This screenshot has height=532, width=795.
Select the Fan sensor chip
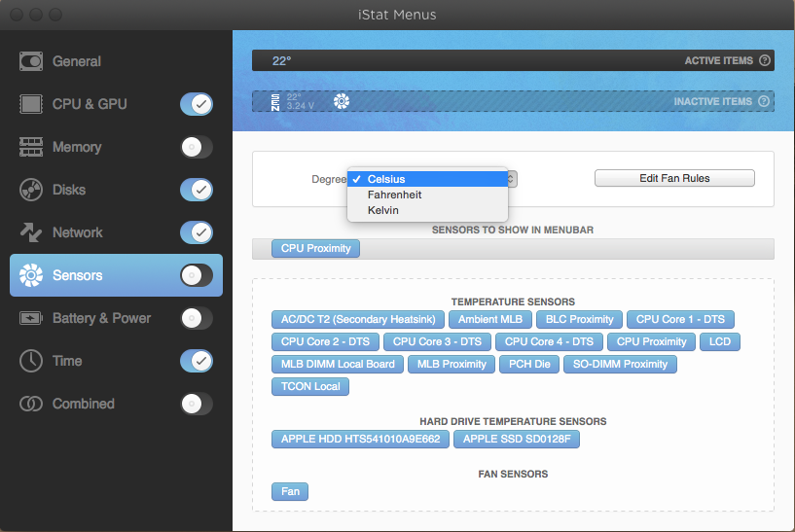point(290,491)
